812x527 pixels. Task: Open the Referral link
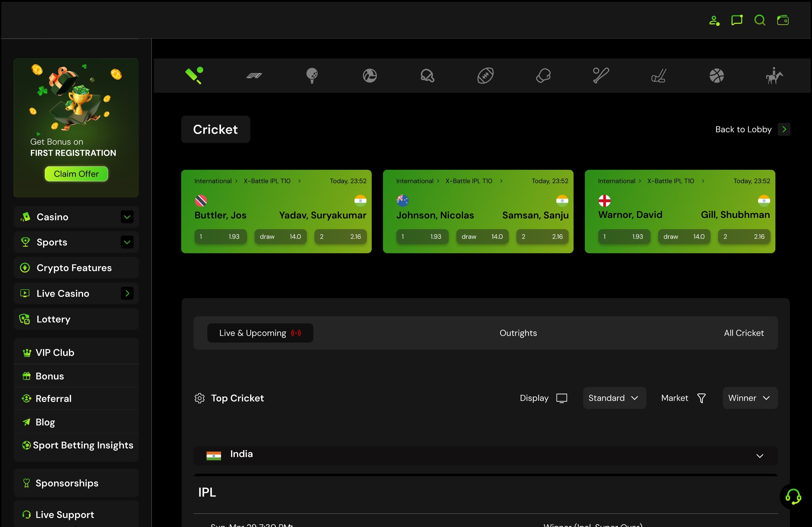(x=76, y=398)
